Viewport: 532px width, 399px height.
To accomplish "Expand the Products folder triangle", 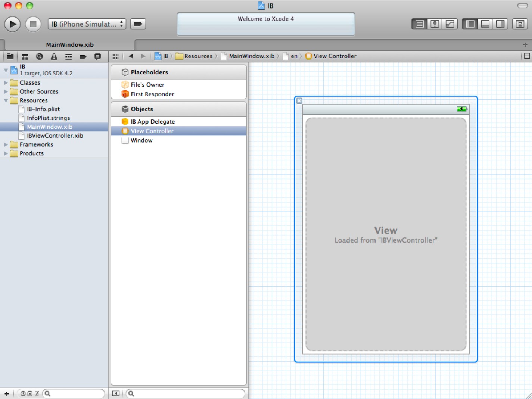I will point(6,153).
